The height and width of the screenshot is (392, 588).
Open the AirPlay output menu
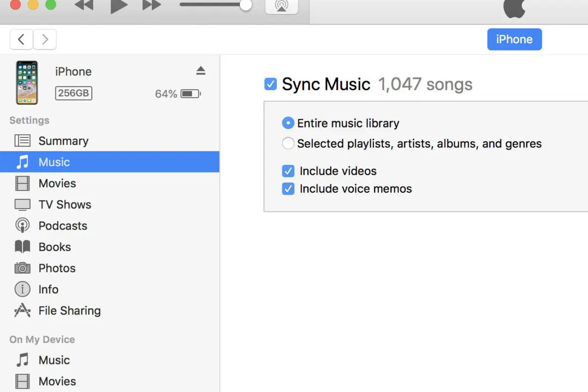click(281, 6)
